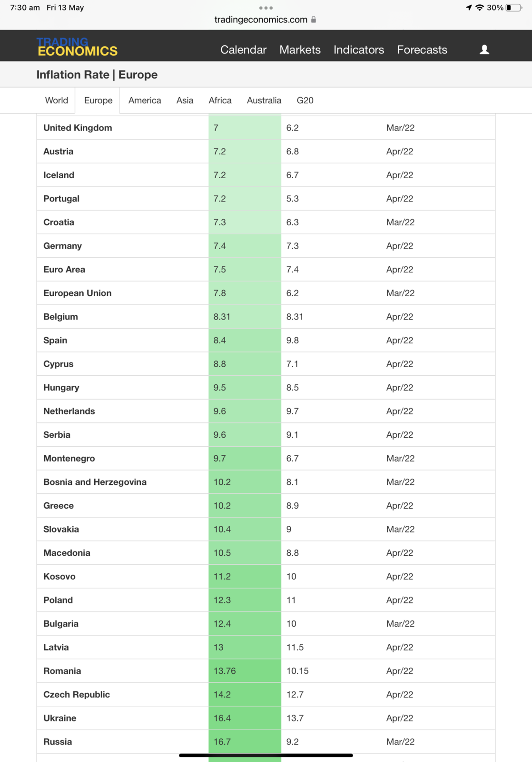Screen dimensions: 532x762
Task: Open the Markets menu
Action: (x=300, y=50)
